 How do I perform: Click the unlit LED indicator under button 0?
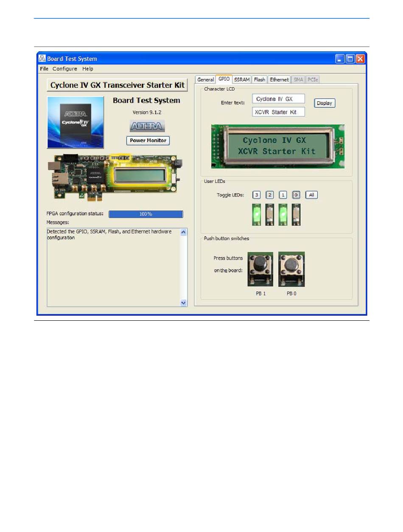click(x=297, y=214)
